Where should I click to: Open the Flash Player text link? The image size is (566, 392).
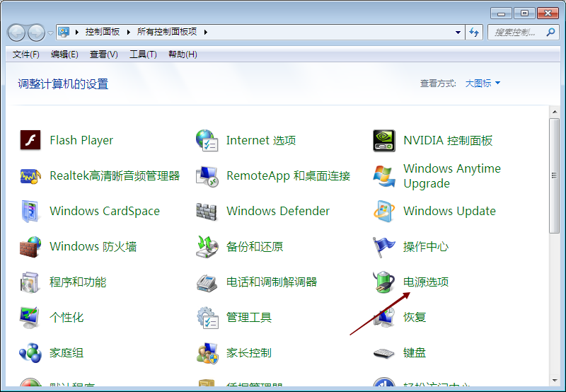pyautogui.click(x=81, y=140)
